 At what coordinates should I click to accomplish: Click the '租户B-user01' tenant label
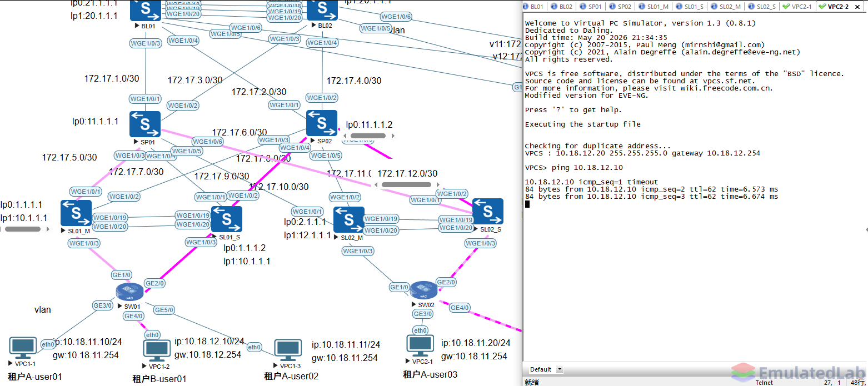pos(159,379)
